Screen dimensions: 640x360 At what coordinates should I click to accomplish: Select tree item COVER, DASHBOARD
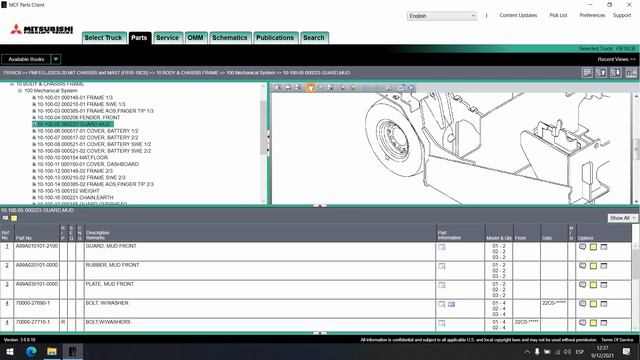(88, 164)
